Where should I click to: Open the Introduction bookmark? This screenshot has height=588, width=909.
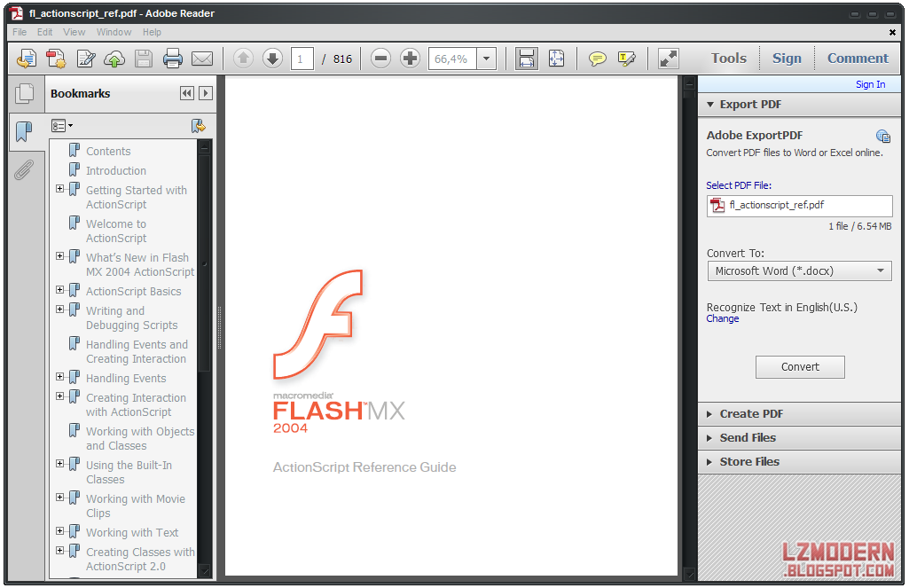pos(116,170)
